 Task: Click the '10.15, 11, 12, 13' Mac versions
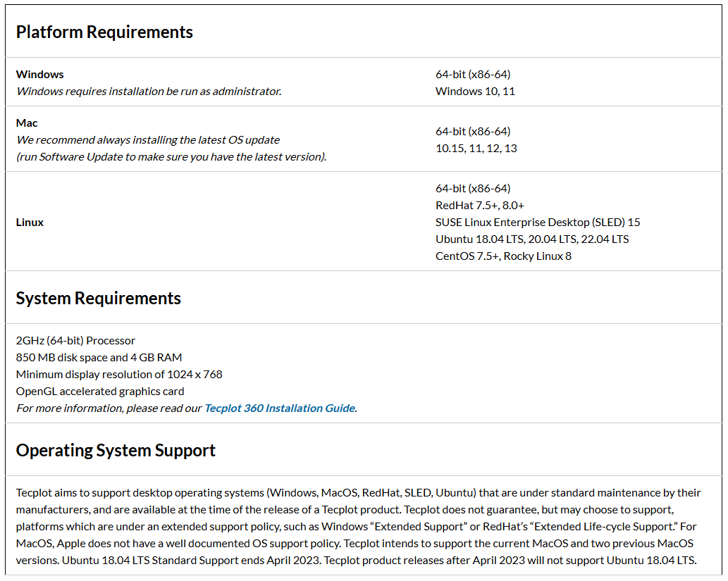click(476, 149)
